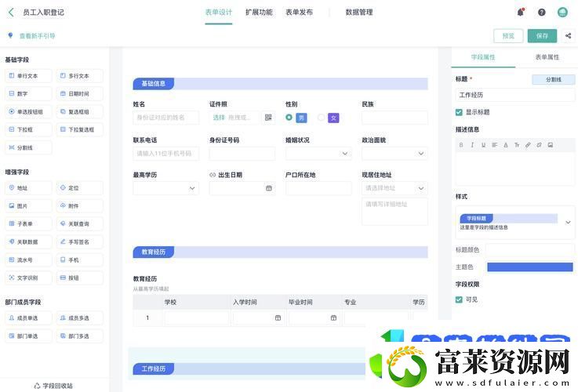
Task: Add a 分割线 field from the palette
Action: (x=28, y=147)
